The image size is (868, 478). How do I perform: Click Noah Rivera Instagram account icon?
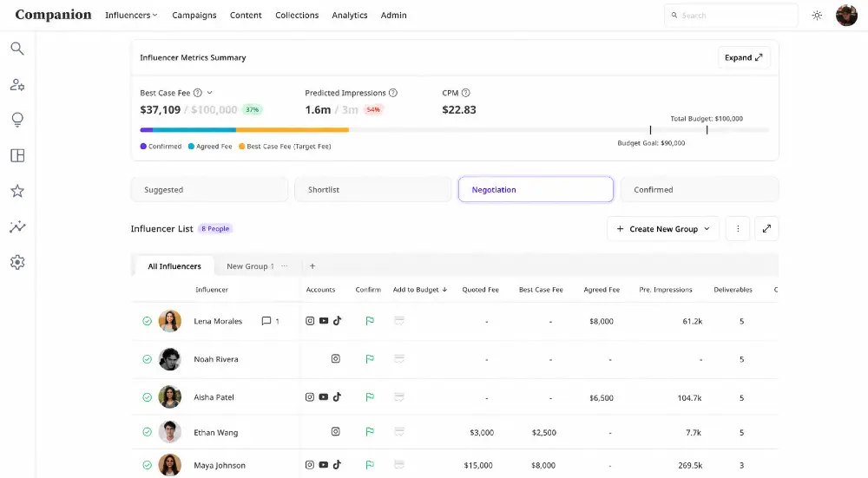(335, 358)
